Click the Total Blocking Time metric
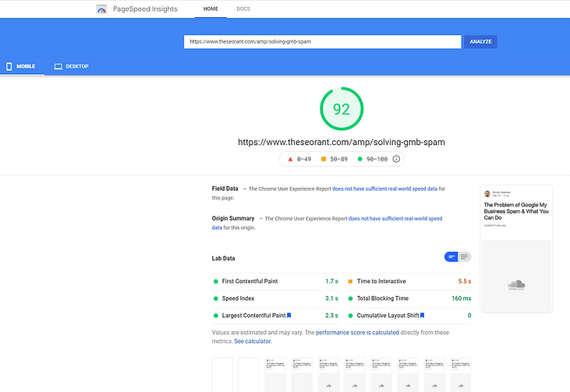The width and height of the screenshot is (570, 392). point(409,298)
